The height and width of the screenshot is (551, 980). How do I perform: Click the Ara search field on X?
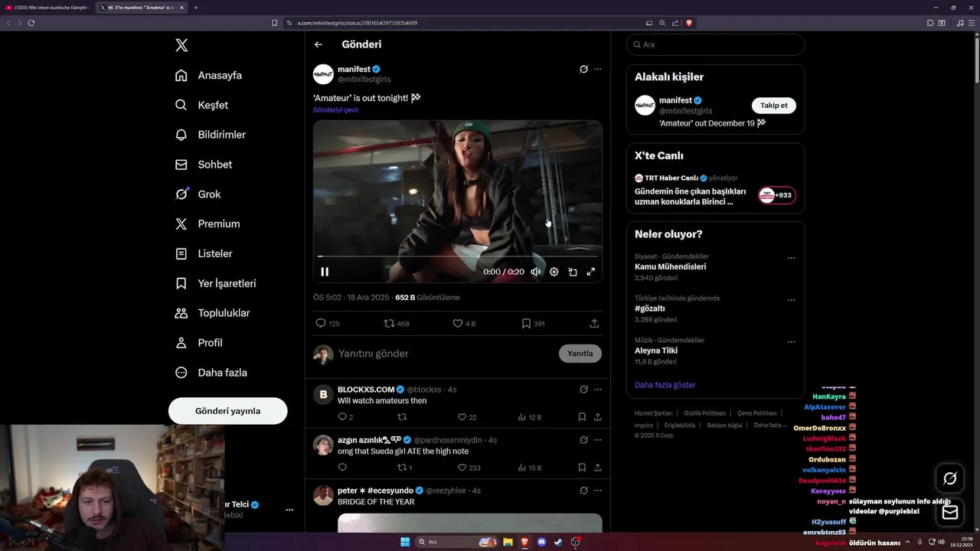(x=715, y=44)
